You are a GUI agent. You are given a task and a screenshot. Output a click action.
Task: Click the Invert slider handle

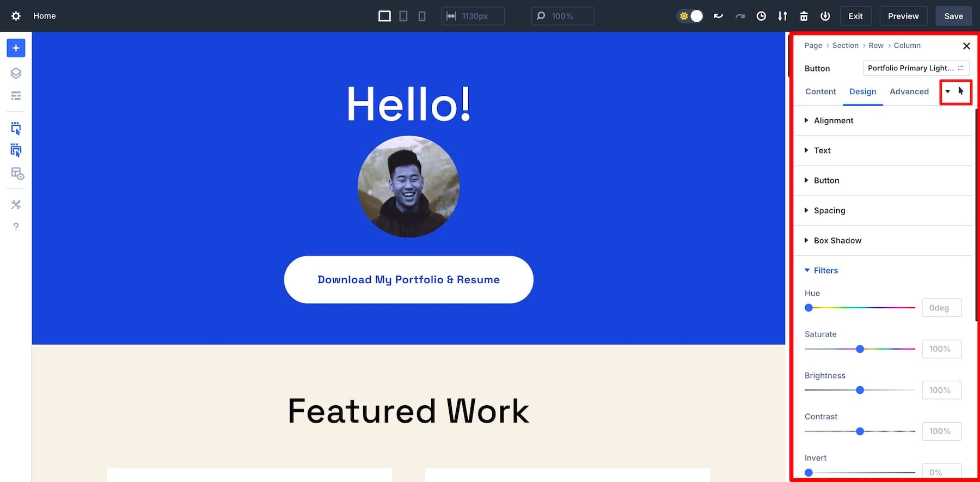pos(808,473)
